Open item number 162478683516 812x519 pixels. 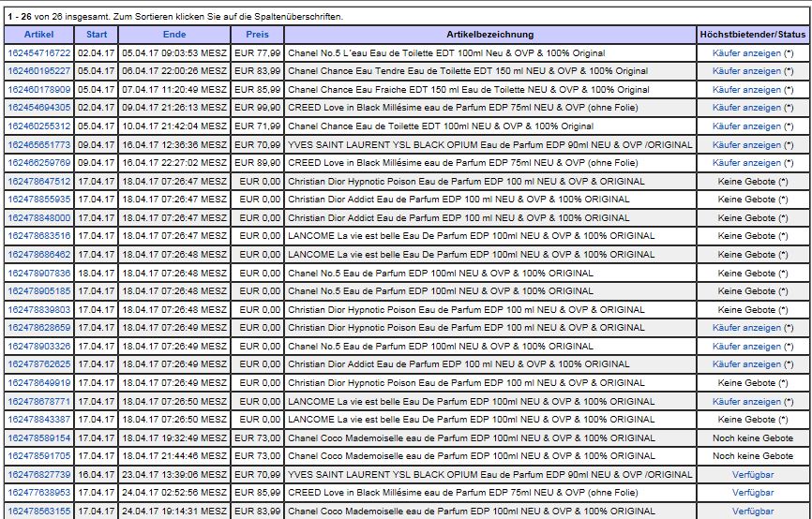pos(38,236)
